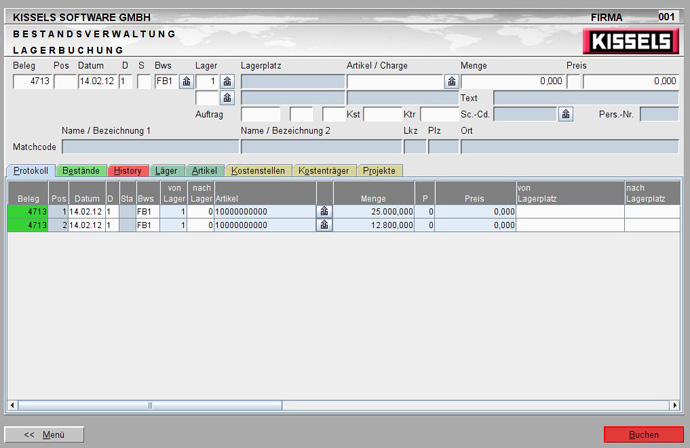Click the Menge column header
690x448 pixels.
[x=374, y=193]
